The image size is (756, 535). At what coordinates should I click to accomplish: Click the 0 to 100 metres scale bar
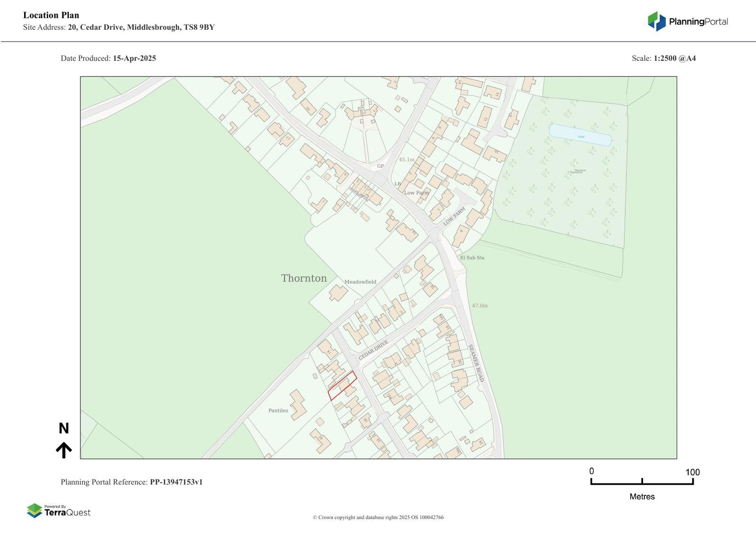(642, 481)
